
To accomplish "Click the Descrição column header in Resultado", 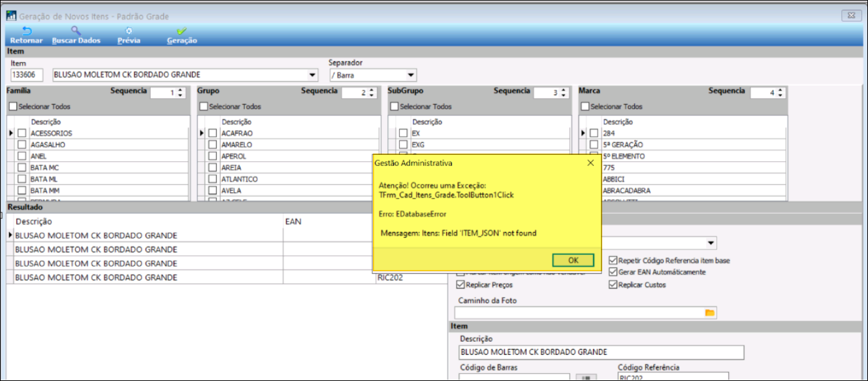I will (x=34, y=222).
